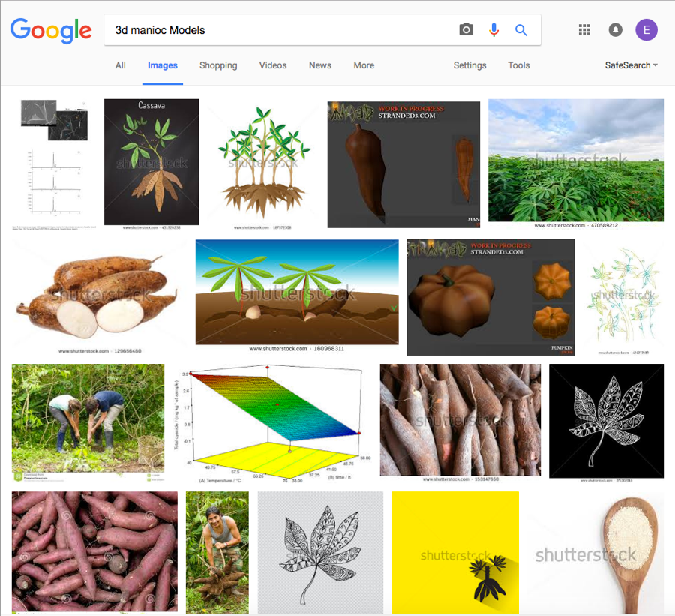Open the cassava plants with roots illustration

pos(263,165)
